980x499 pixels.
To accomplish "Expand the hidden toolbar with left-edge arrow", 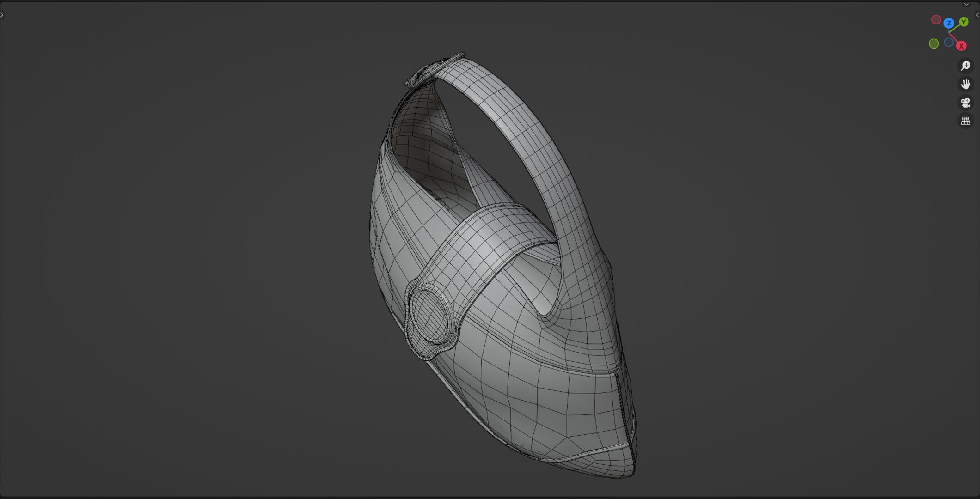I will [x=2, y=15].
